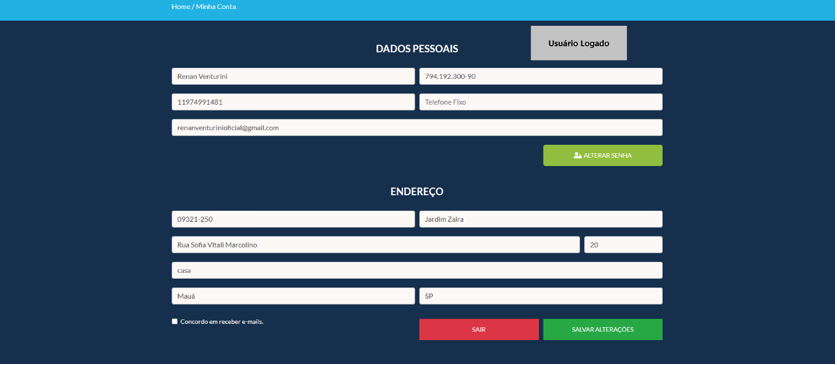
Task: Open the Home breadcrumb link
Action: coord(180,7)
